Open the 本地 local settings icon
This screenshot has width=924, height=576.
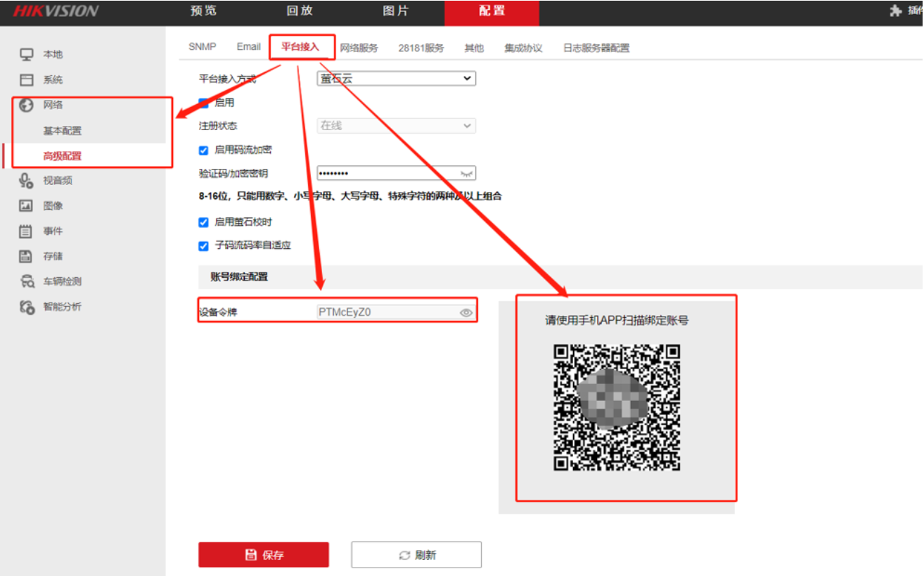pos(27,54)
